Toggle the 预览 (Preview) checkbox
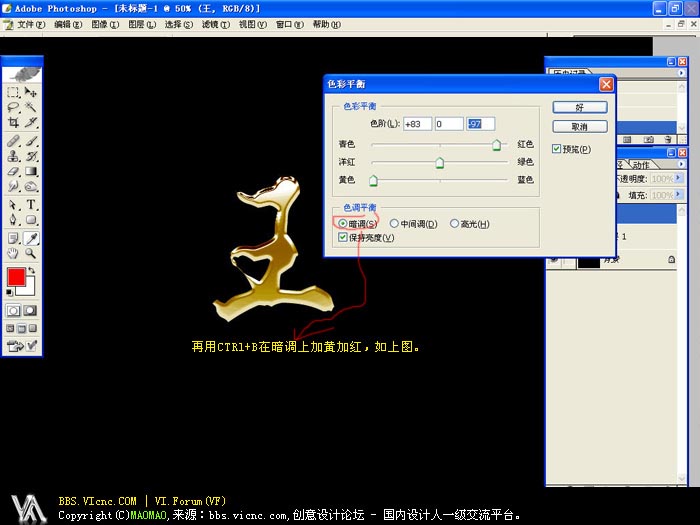Screen dimensions: 700x525 (557, 149)
